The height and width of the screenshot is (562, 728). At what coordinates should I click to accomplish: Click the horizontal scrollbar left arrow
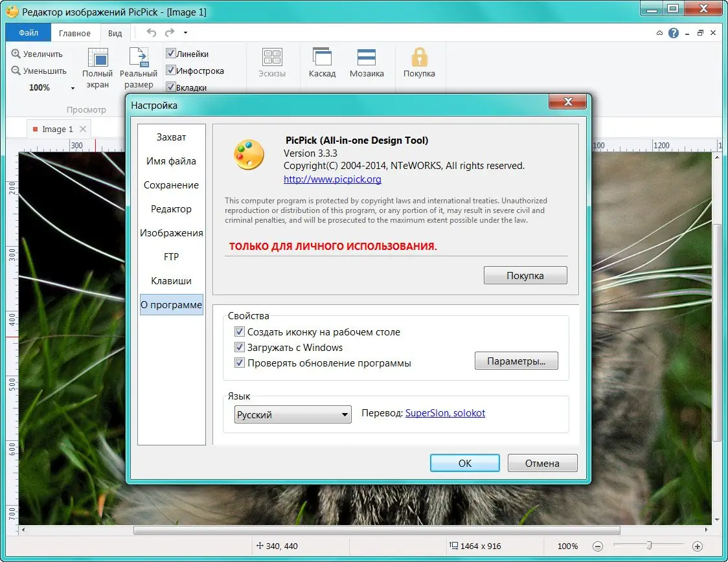(x=23, y=530)
